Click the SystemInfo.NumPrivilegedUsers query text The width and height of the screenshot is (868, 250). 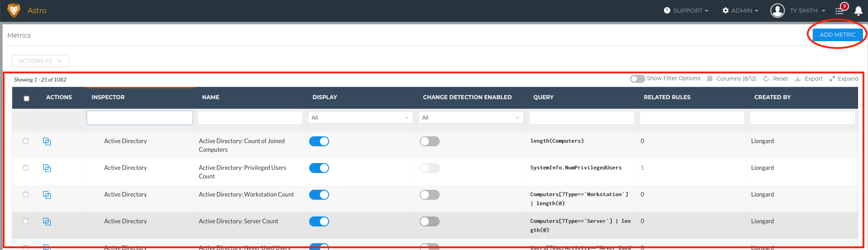(576, 168)
